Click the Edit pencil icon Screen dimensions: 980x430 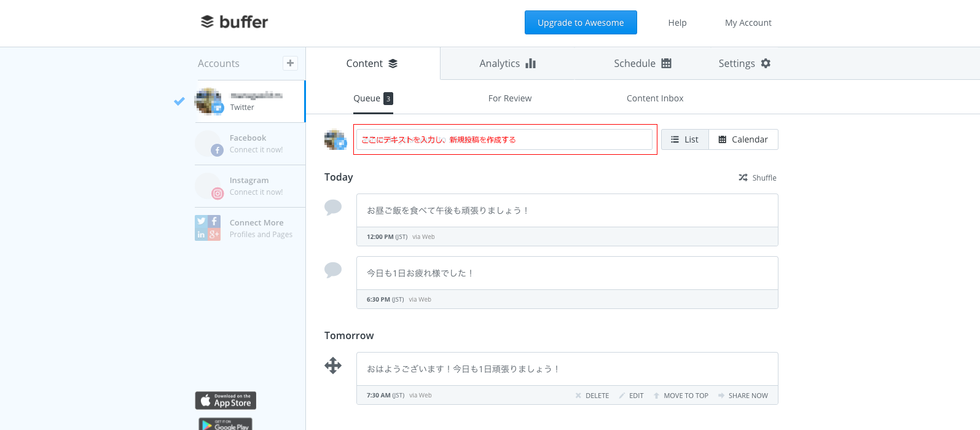622,396
